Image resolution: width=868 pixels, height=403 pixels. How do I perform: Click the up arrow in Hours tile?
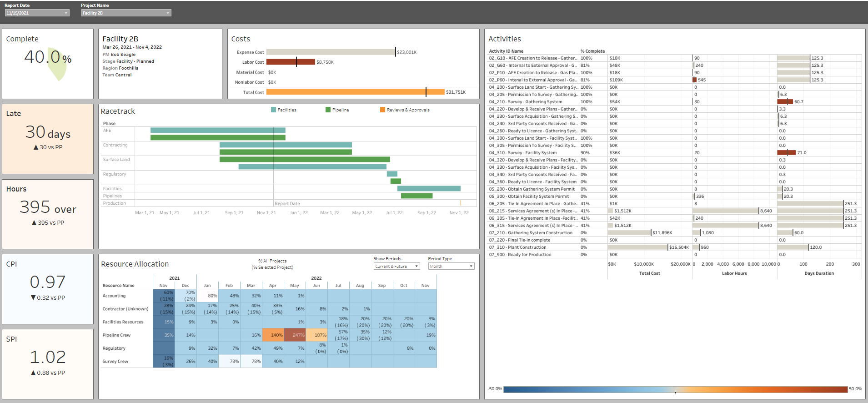[34, 223]
